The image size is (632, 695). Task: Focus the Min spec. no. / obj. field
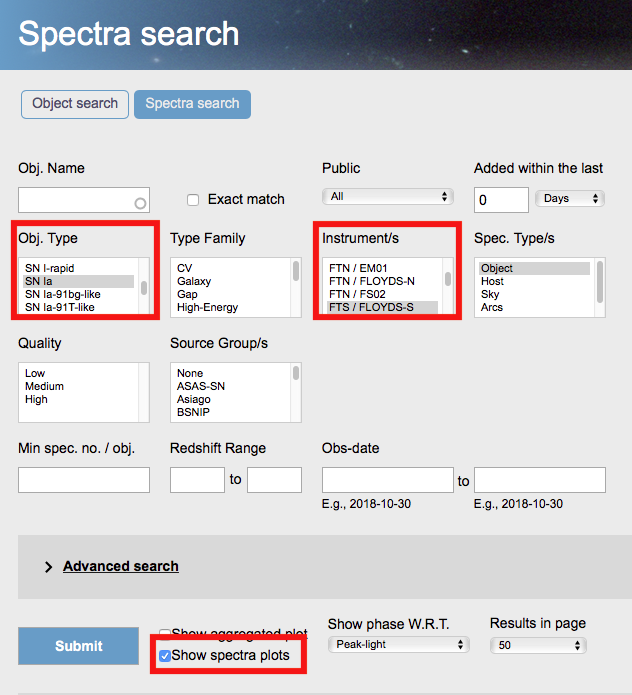(84, 480)
